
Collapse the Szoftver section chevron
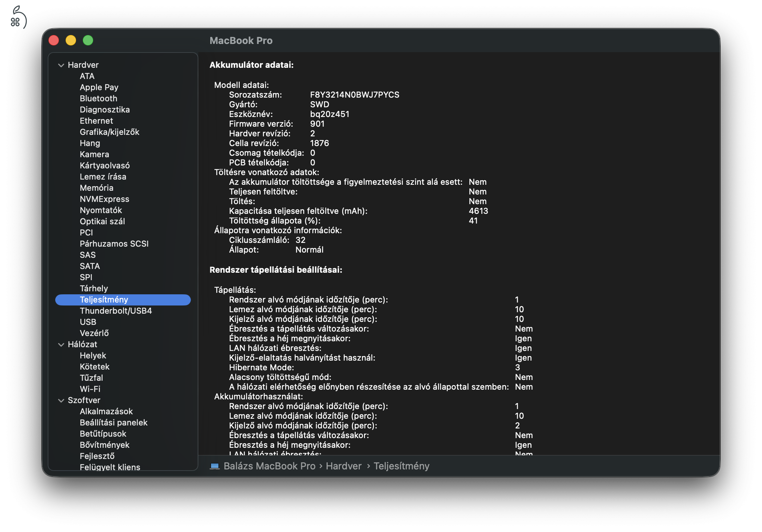[61, 400]
